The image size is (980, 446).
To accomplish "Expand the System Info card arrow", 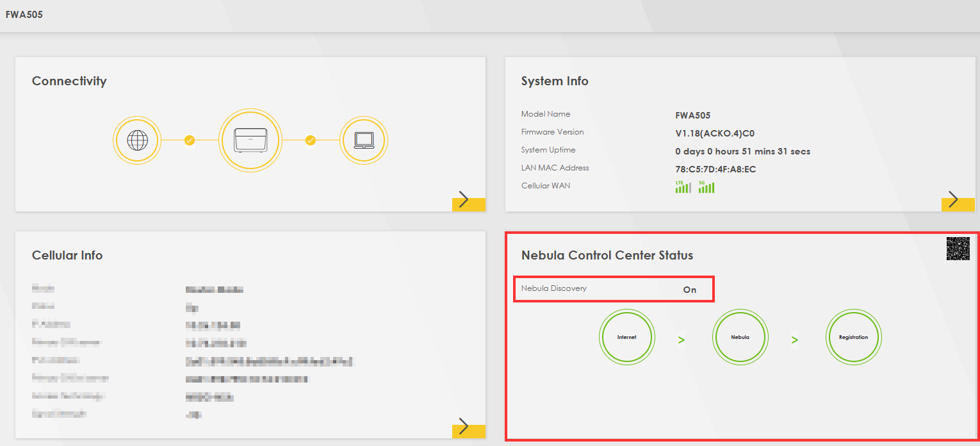I will click(958, 200).
